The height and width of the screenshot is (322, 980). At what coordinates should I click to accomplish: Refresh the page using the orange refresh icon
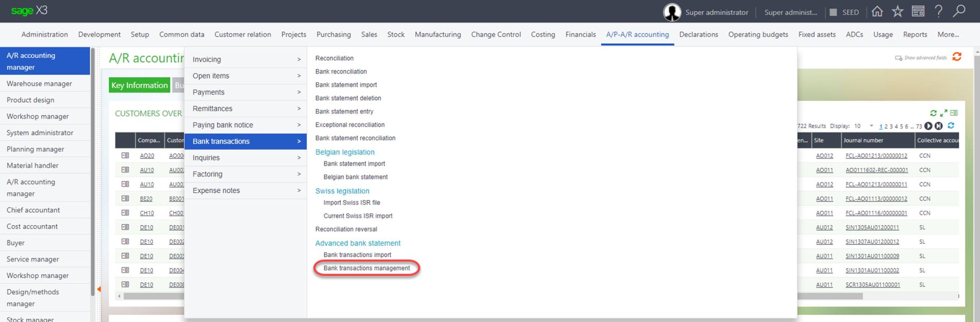point(957,57)
